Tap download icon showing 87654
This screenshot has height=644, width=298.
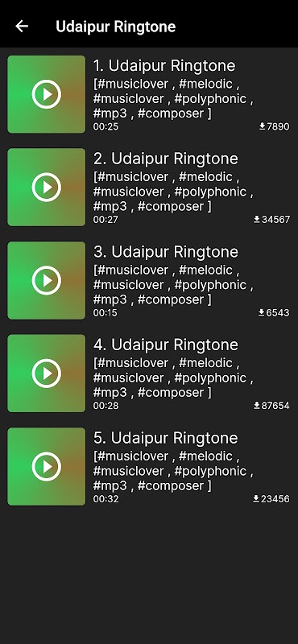click(257, 406)
